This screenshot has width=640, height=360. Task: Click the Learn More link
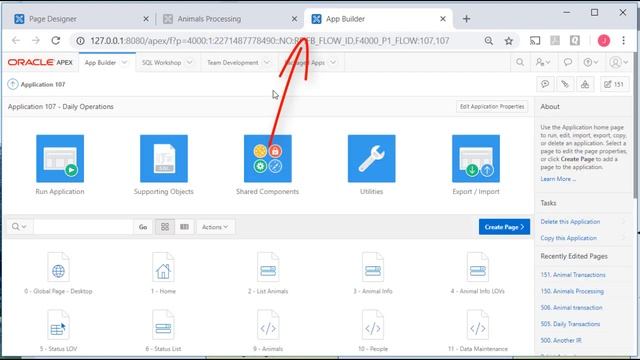click(x=558, y=179)
